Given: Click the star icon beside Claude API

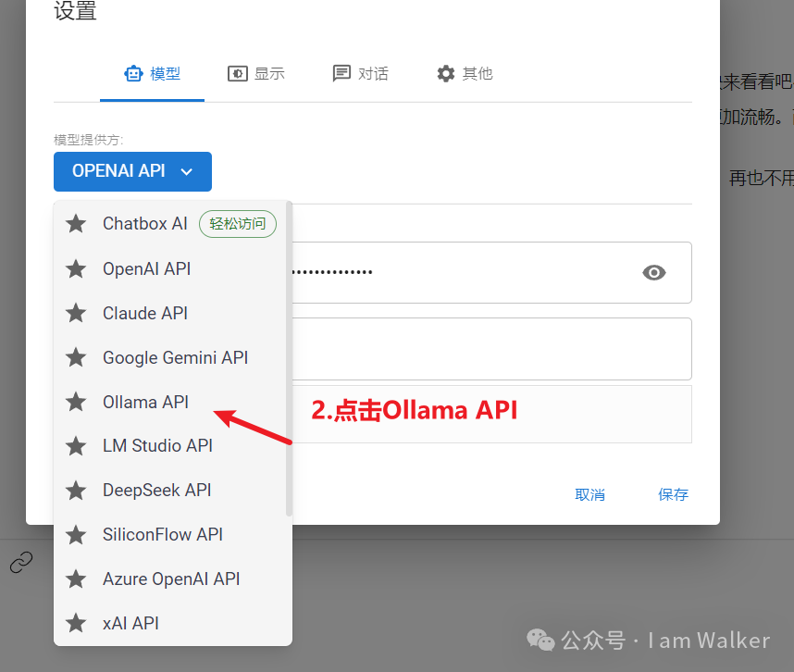Looking at the screenshot, I should click(76, 313).
